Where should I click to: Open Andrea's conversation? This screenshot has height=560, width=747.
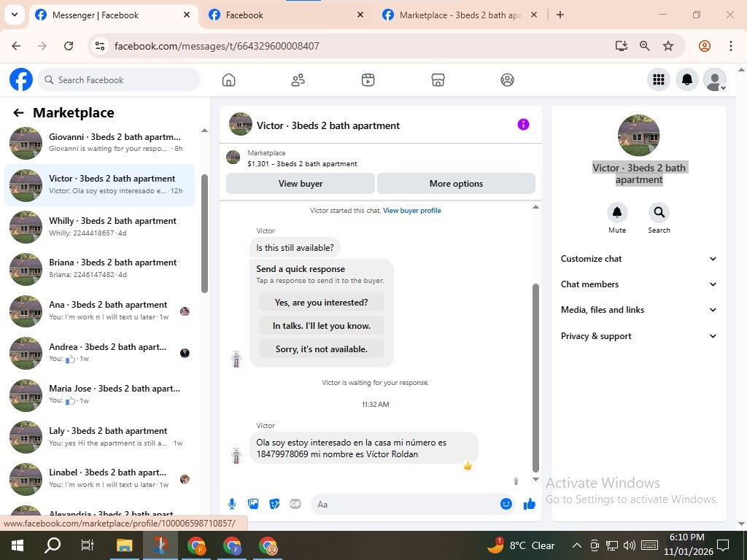(99, 352)
